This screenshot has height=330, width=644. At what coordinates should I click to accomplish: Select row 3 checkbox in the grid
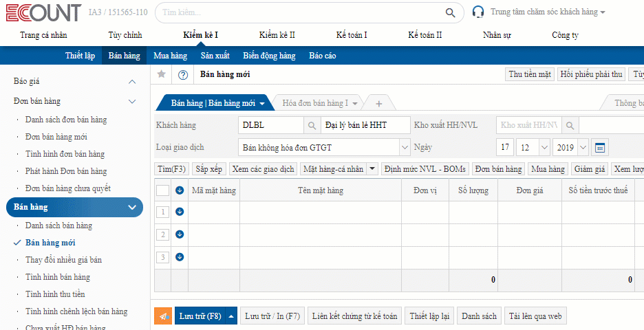[x=163, y=257]
